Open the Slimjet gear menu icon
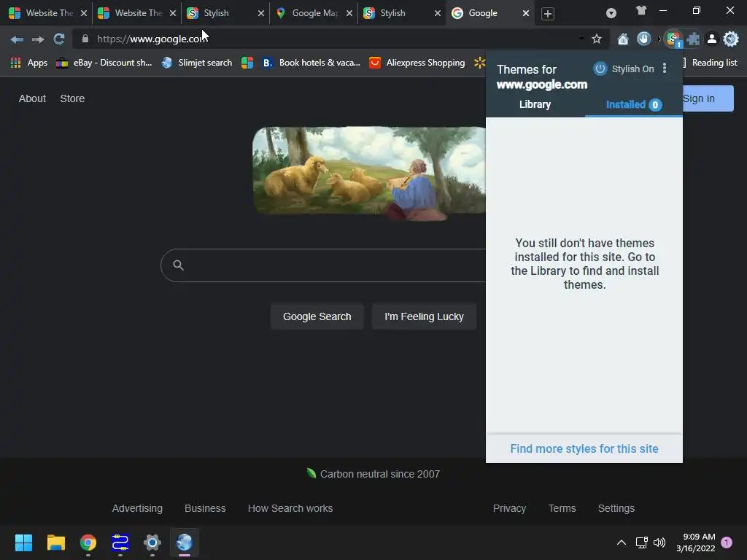 pyautogui.click(x=731, y=39)
